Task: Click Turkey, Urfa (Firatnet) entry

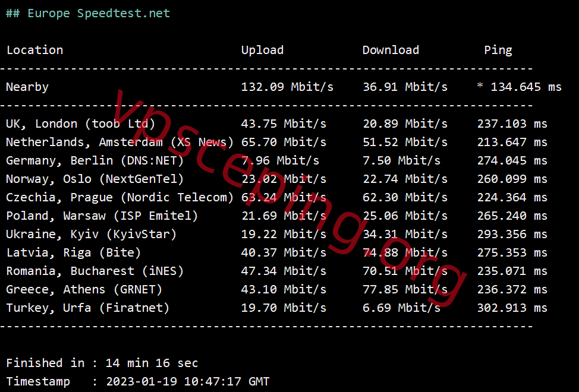Action: [x=88, y=308]
